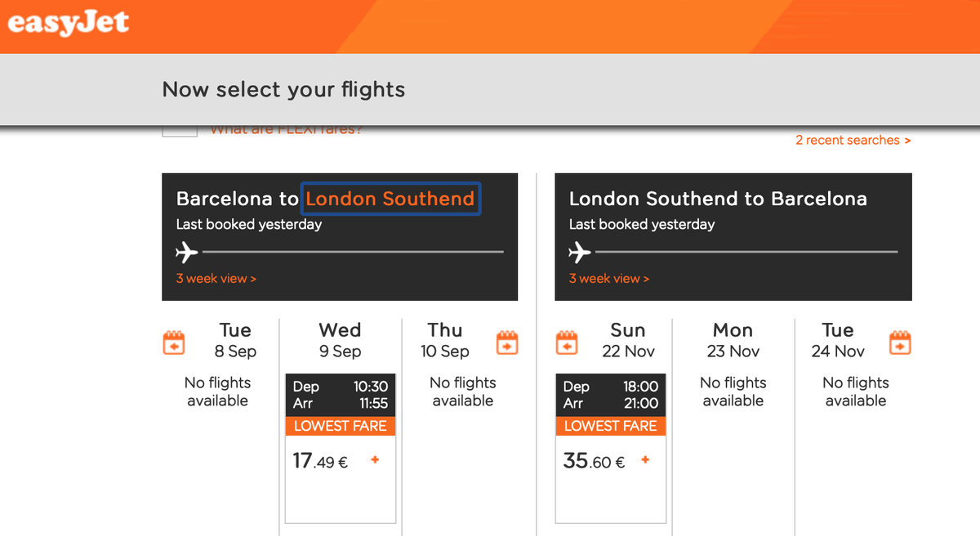The image size is (980, 555).
Task: Go to next return dates calendar icon
Action: tap(900, 342)
